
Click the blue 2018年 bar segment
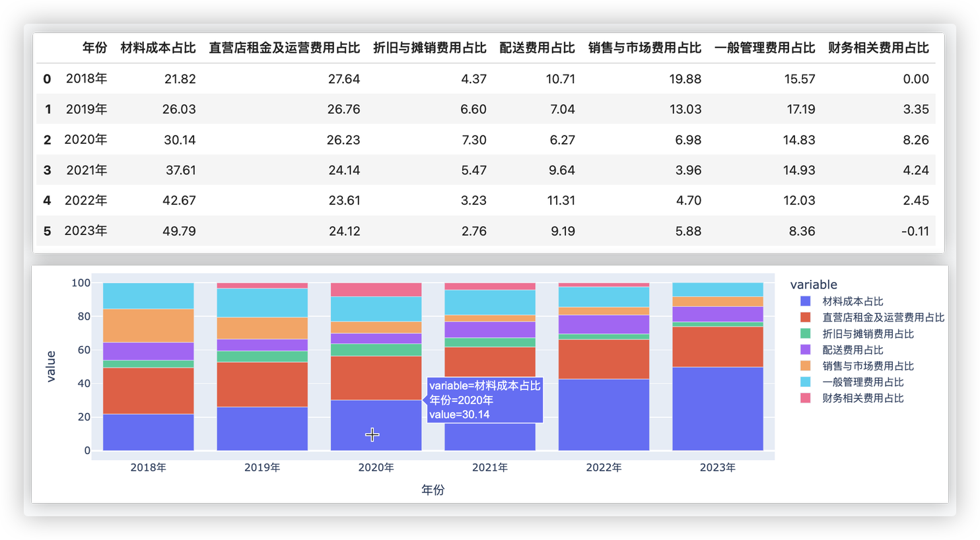pyautogui.click(x=148, y=432)
